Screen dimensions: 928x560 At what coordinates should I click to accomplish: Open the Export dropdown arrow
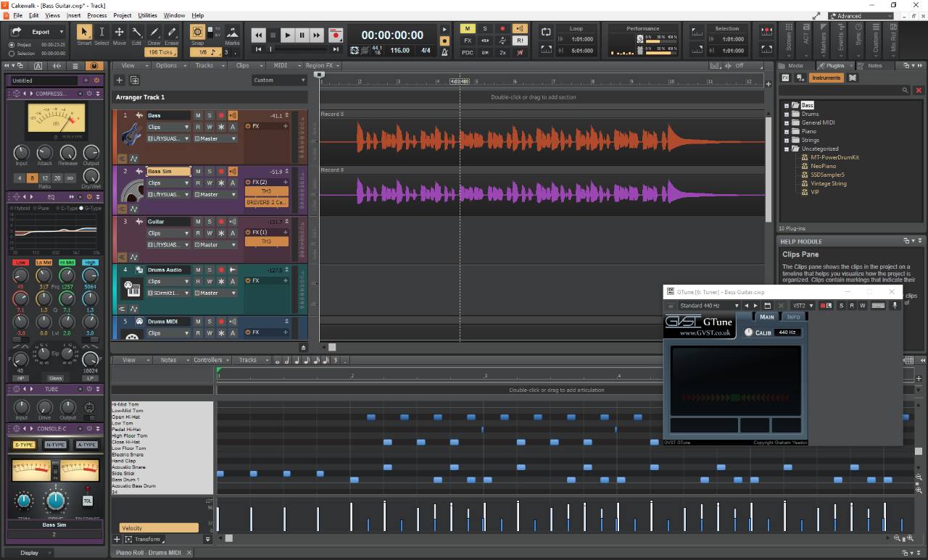(x=60, y=32)
